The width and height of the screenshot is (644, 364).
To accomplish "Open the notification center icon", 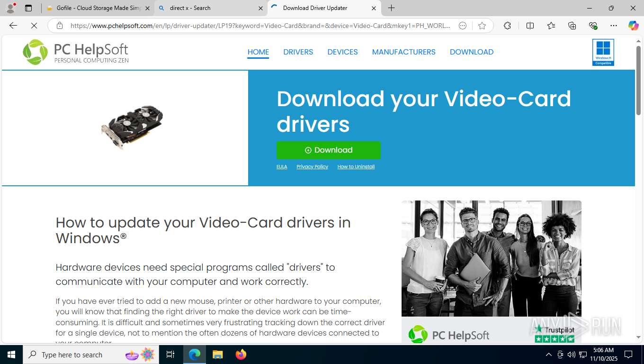I will [628, 355].
